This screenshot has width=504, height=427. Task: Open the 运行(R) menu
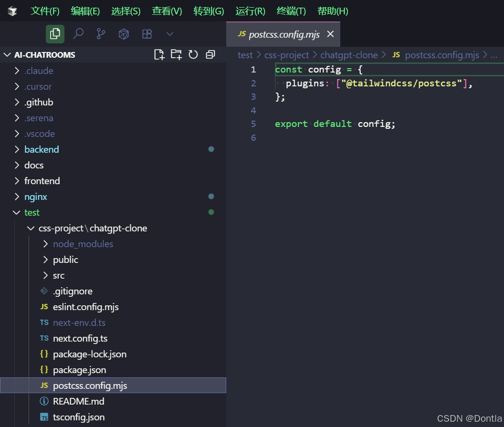(x=250, y=11)
